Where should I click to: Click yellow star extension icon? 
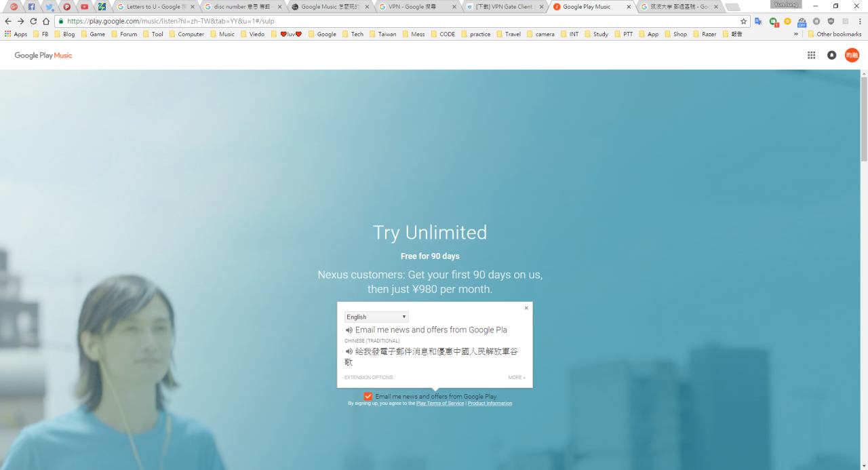pyautogui.click(x=787, y=21)
